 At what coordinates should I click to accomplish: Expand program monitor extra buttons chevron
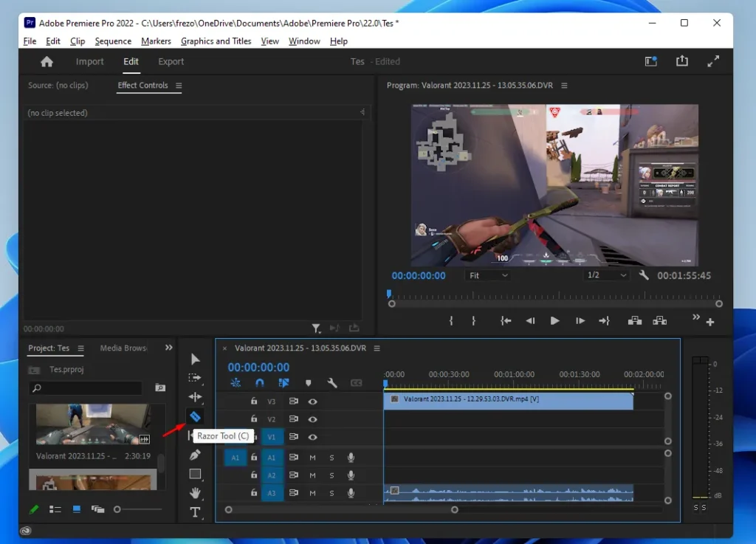tap(695, 317)
